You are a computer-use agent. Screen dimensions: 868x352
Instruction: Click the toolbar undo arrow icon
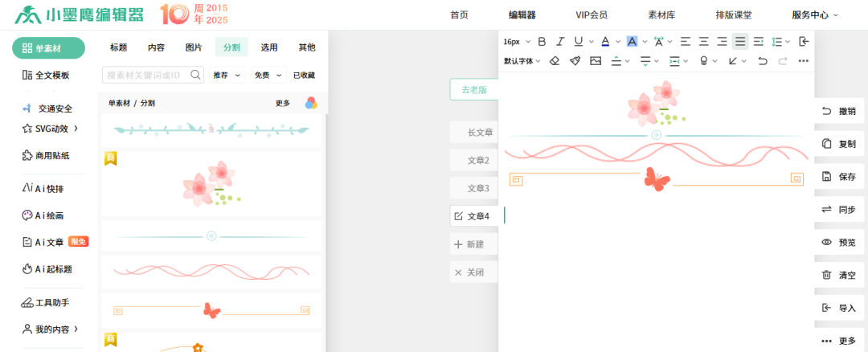click(x=762, y=61)
